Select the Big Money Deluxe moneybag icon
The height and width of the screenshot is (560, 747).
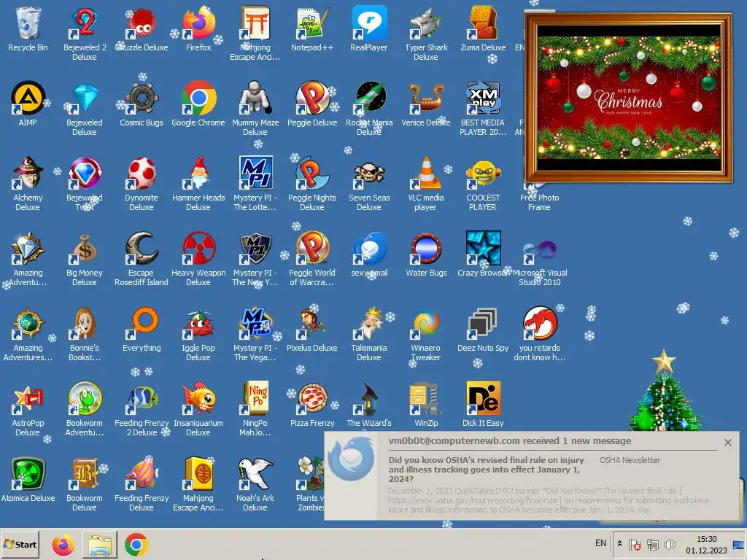85,249
